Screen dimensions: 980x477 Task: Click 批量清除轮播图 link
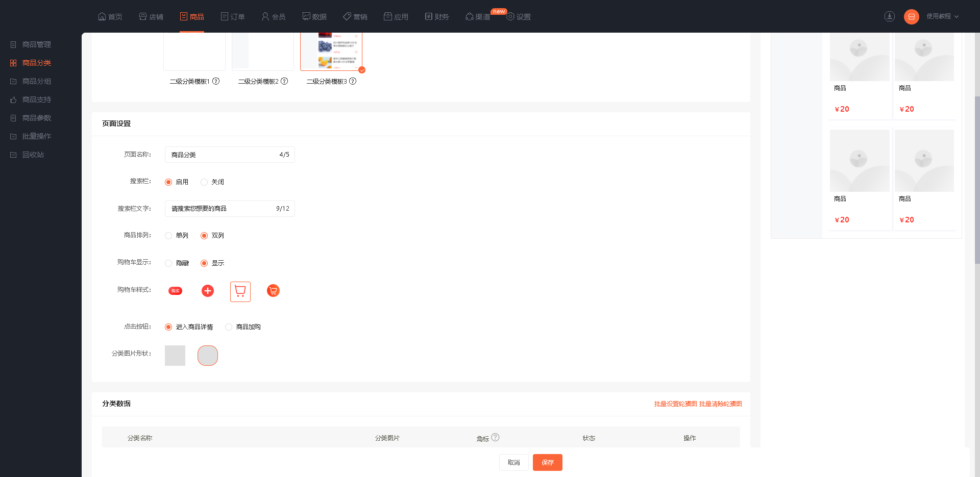pyautogui.click(x=721, y=404)
